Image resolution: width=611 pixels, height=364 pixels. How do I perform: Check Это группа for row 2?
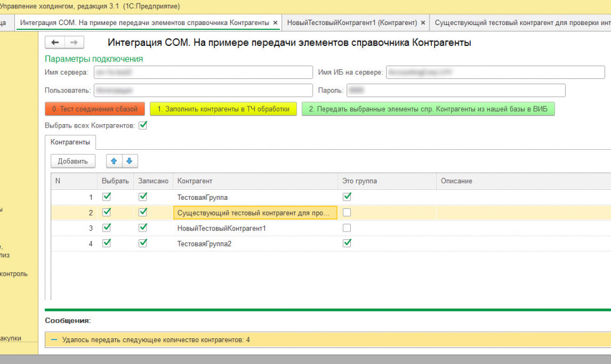[x=347, y=212]
